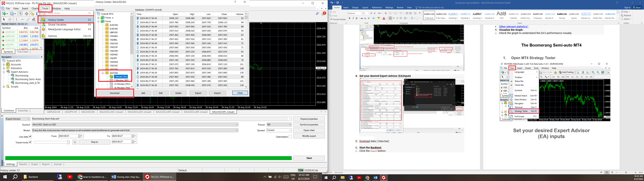
Task: Click Word's zoom slider in status bar
Action: [626, 172]
